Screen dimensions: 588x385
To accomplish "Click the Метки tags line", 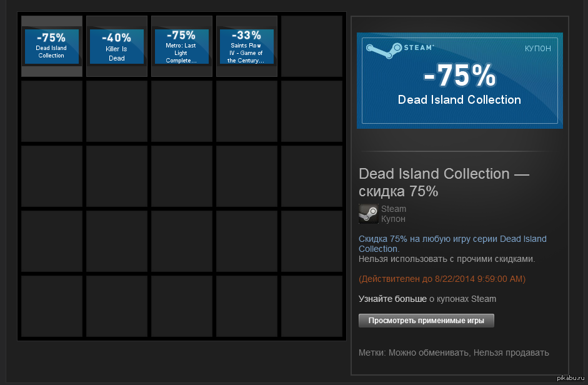I will [x=454, y=352].
